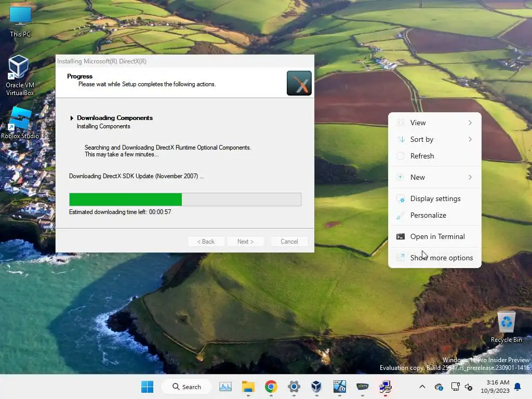Click the Display settings monitor icon

click(x=401, y=199)
